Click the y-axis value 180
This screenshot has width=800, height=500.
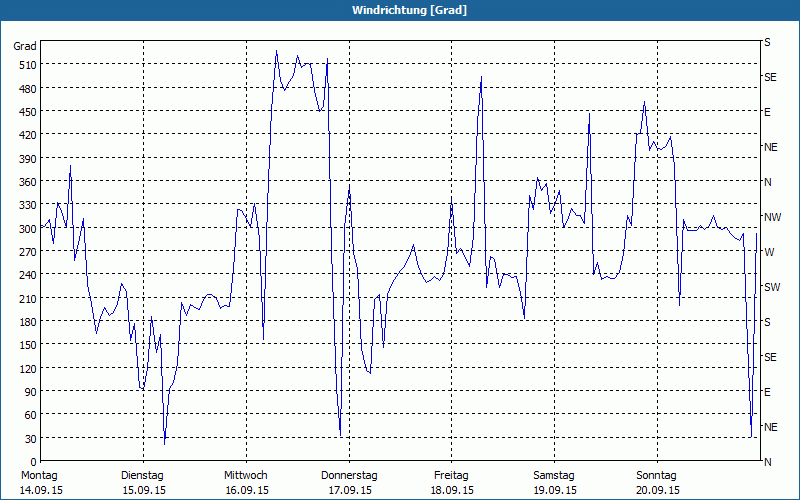[29, 321]
